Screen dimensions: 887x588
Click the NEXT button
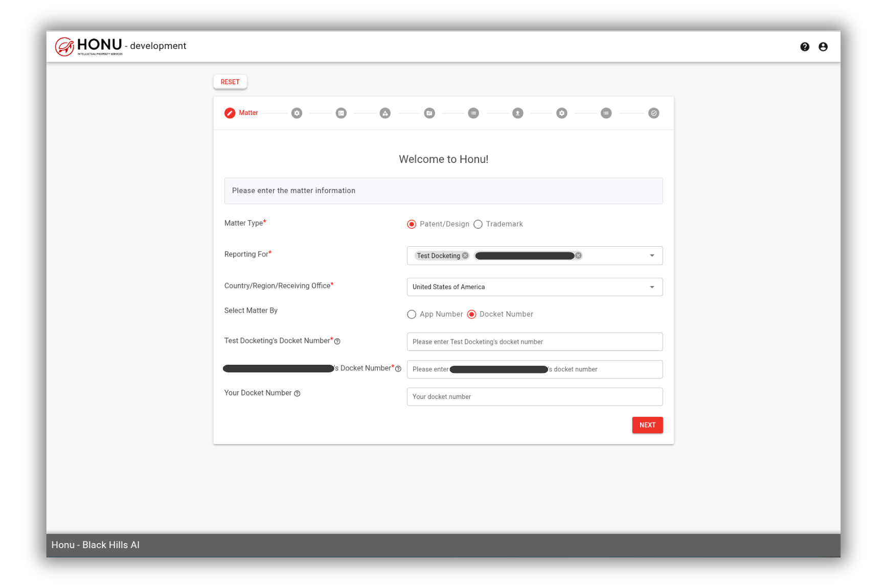[x=647, y=425]
